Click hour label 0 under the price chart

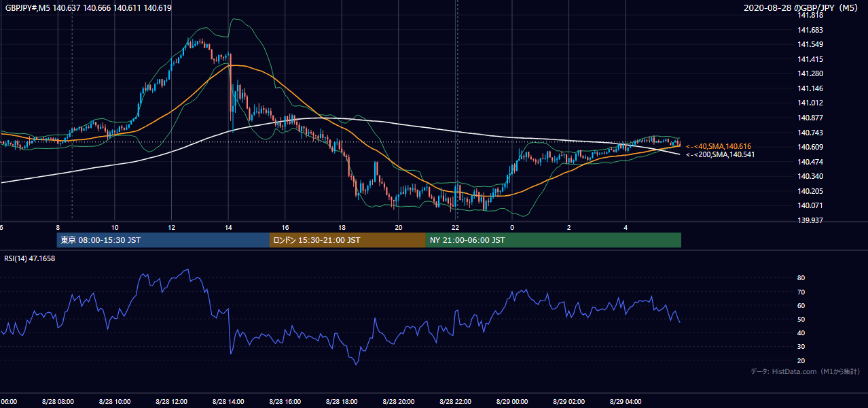pyautogui.click(x=512, y=228)
